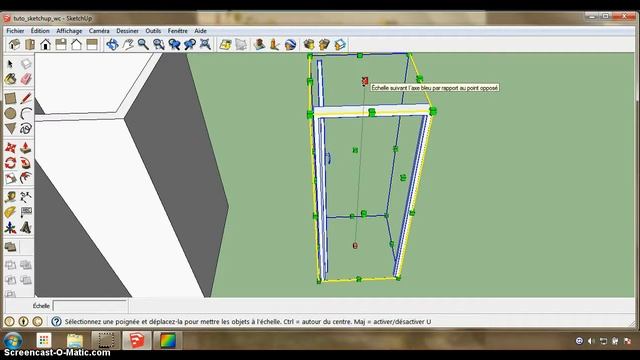Activate the pink Eraser tool

coord(26,79)
